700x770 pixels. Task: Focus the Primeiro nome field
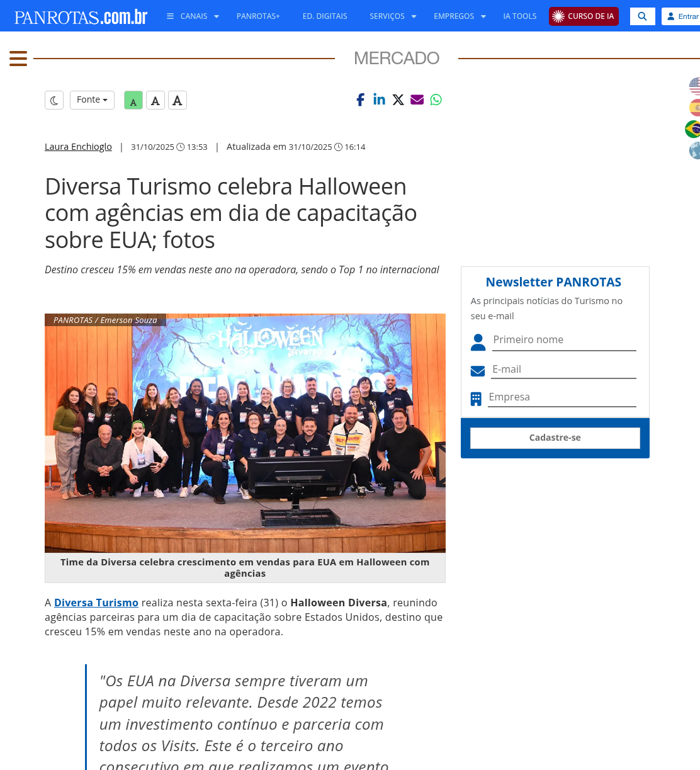(564, 340)
